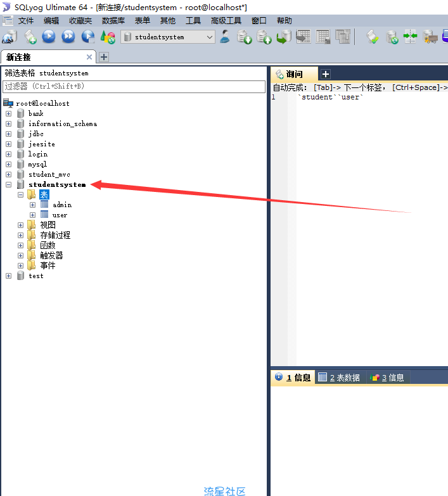Open the studentsystem database dropdown in toolbar
Image resolution: width=448 pixels, height=496 pixels.
click(168, 37)
